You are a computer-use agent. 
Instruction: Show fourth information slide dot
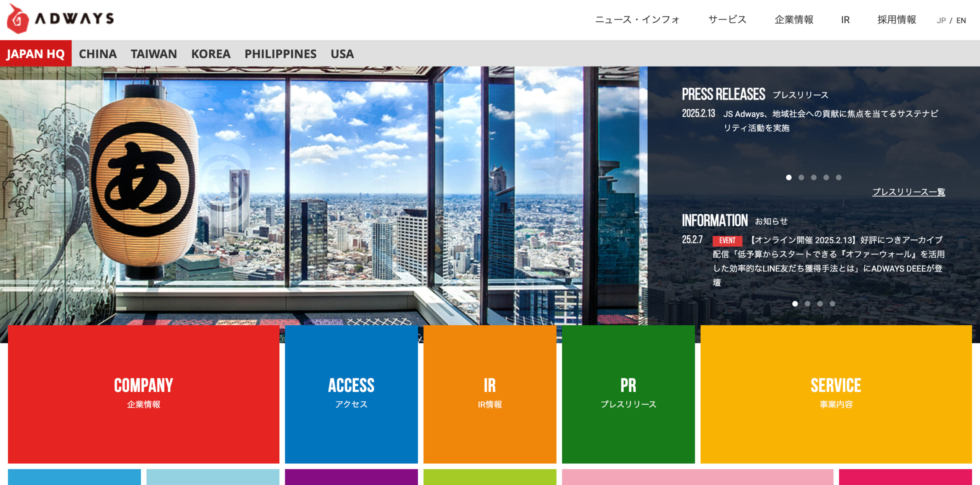832,304
